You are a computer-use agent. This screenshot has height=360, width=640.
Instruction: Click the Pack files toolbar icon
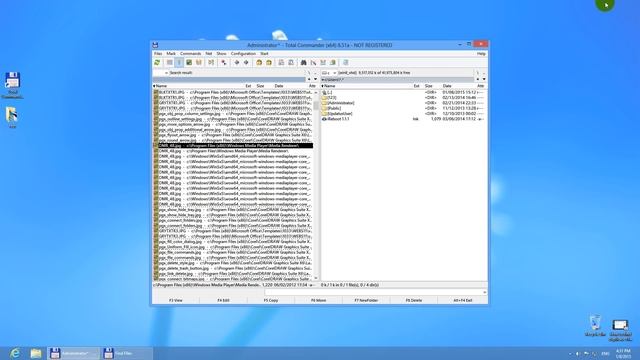click(x=259, y=62)
